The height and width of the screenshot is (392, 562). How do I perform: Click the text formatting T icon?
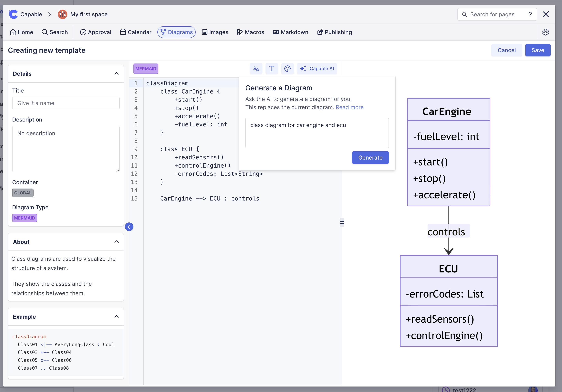(x=271, y=69)
